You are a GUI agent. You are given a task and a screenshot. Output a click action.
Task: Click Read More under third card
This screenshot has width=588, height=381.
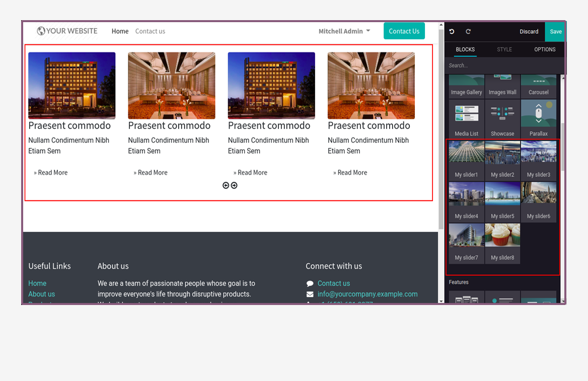tap(250, 173)
